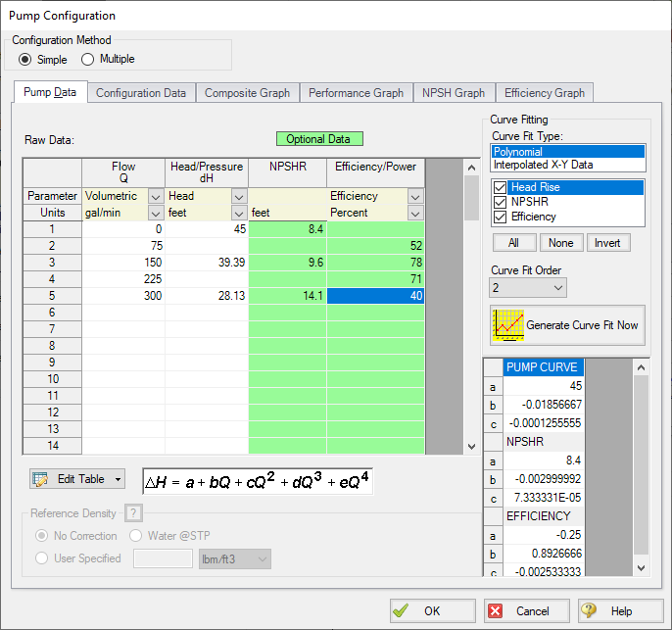Click the raw data table scrollbar thumb

coord(471,198)
